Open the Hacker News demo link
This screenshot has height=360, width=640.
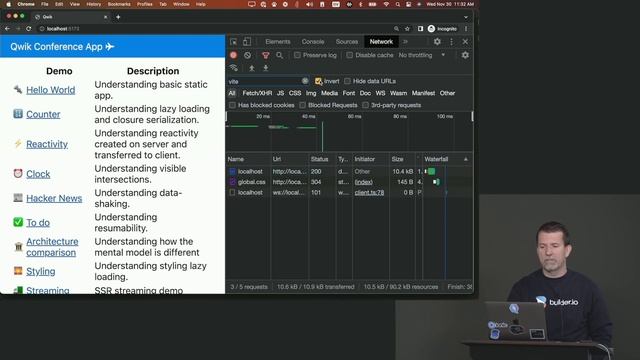[54, 198]
